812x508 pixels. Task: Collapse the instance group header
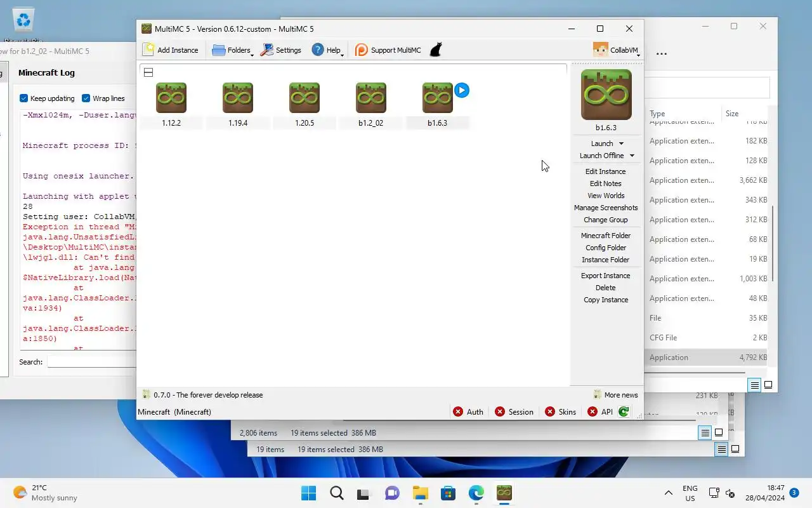pos(148,72)
